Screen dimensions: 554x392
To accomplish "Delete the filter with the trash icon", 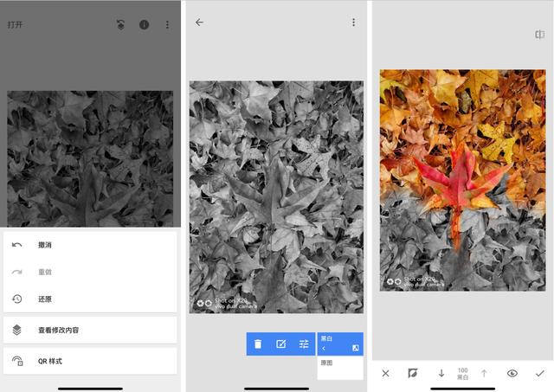I will tap(258, 344).
